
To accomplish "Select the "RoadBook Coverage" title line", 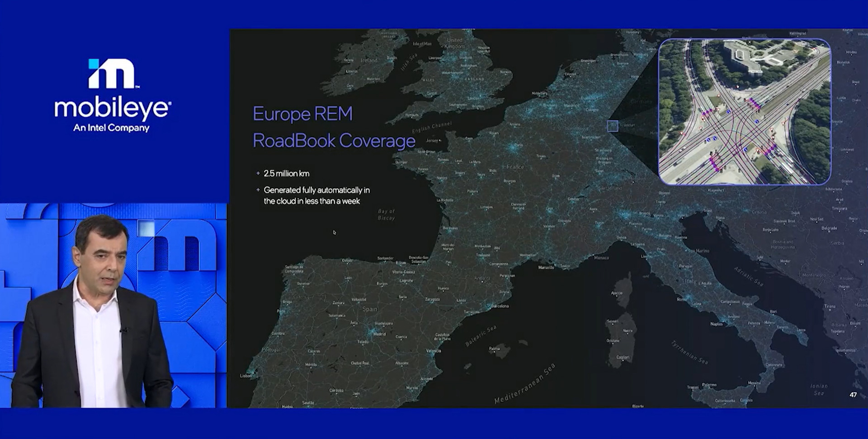I will 334,141.
